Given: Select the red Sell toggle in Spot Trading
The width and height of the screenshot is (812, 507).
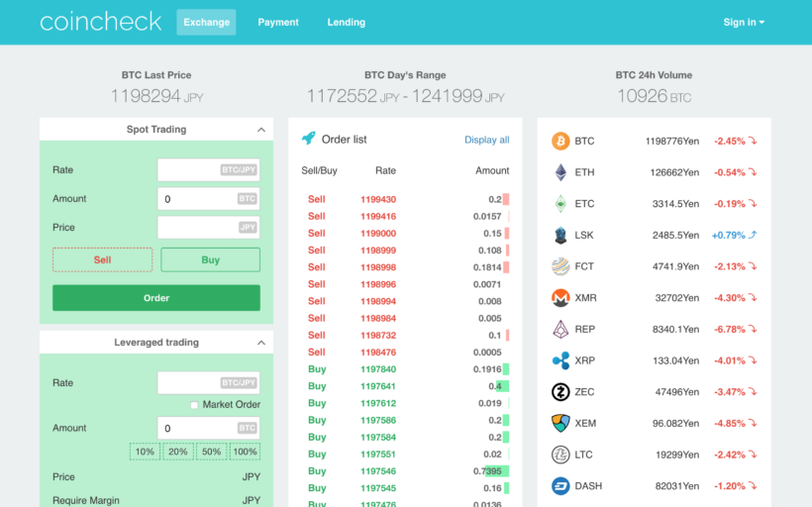Looking at the screenshot, I should [x=102, y=259].
